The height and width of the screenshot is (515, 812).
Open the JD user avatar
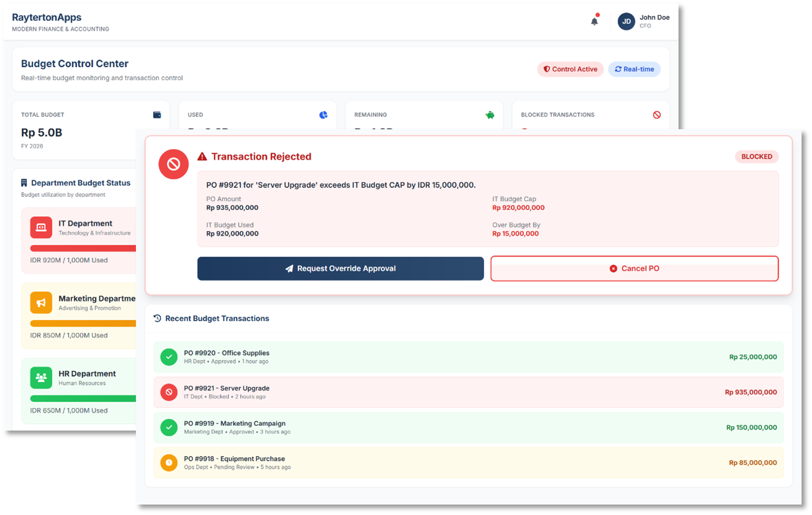(x=626, y=22)
